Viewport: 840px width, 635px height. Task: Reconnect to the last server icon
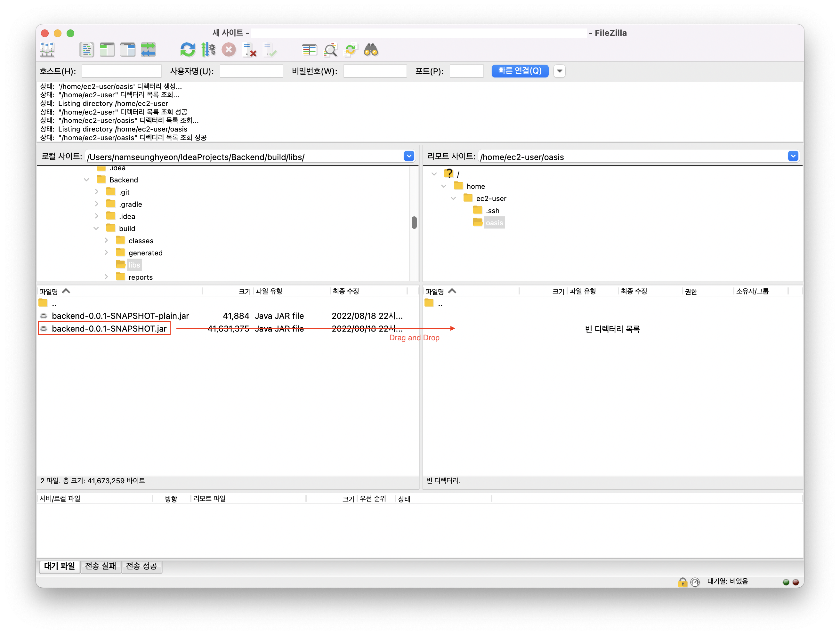coord(271,50)
